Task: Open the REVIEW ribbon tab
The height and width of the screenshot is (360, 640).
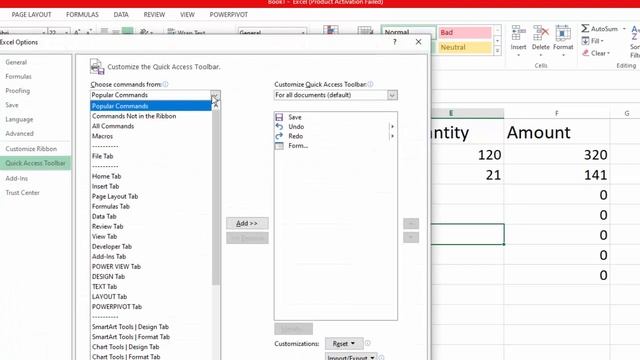Action: [154, 15]
